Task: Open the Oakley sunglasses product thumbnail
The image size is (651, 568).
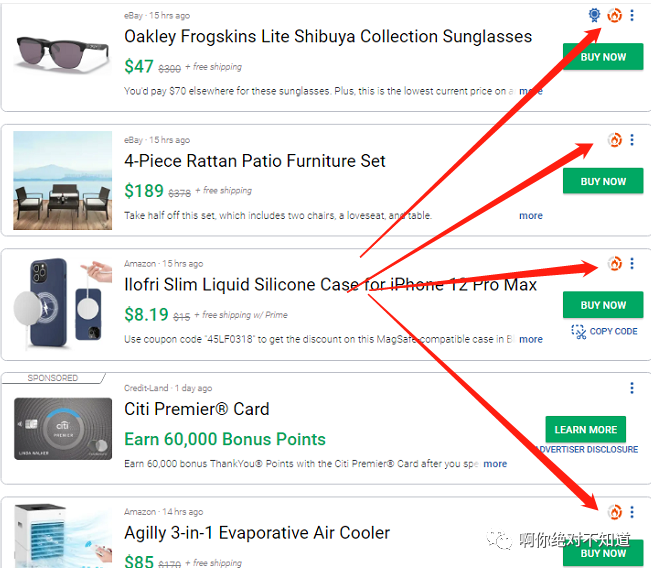Action: click(63, 50)
